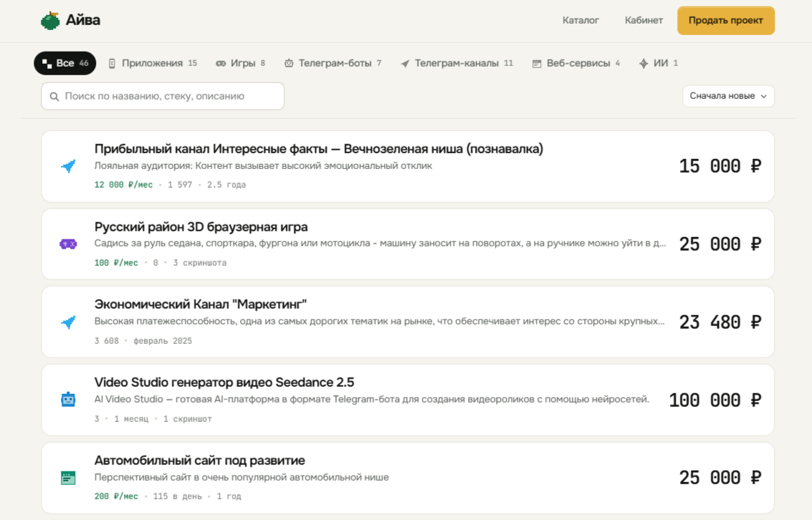Click the blue robot icon of Video Studio listing
This screenshot has width=812, height=520.
[x=68, y=400]
